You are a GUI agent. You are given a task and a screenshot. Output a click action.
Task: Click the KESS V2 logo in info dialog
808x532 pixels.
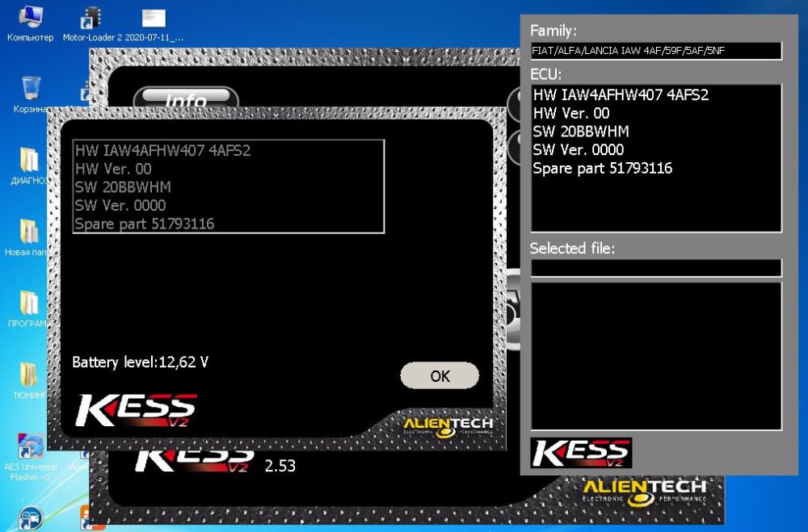pyautogui.click(x=136, y=410)
